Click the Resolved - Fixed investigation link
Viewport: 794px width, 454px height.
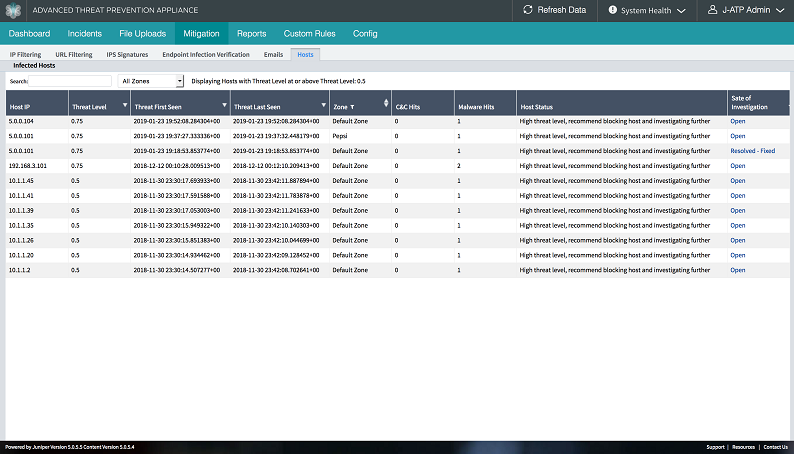pos(752,151)
